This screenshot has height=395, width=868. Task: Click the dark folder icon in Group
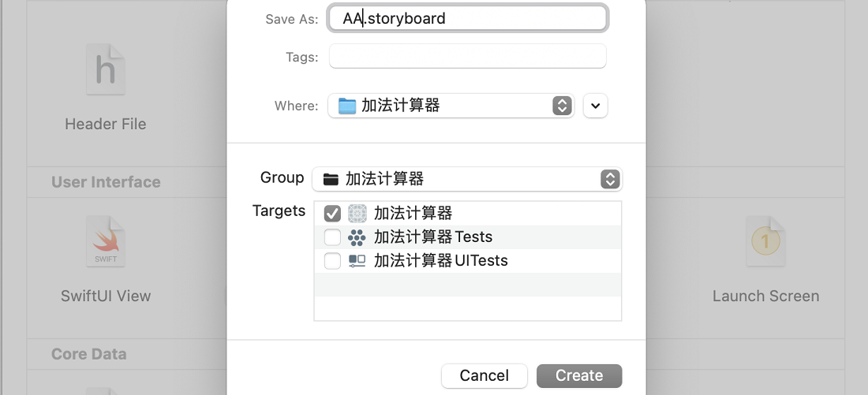point(331,179)
